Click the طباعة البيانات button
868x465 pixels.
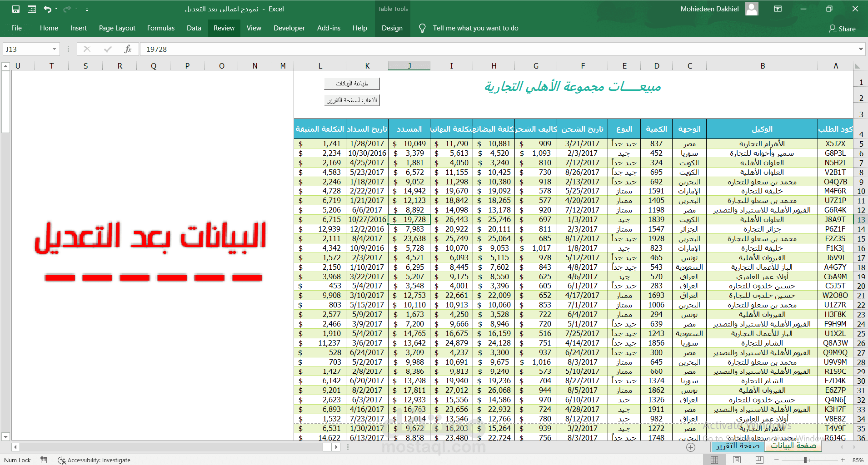pyautogui.click(x=352, y=84)
